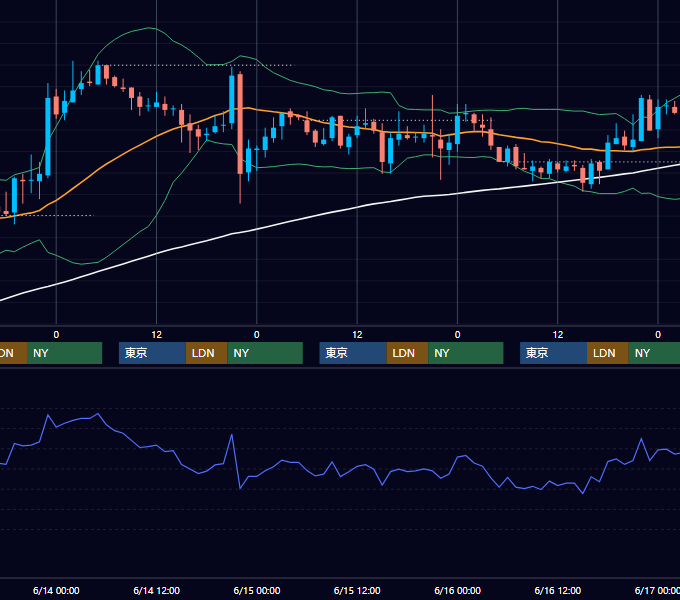Click the NY session bar ending after 6/16 00:00
This screenshot has width=680, height=600.
(466, 353)
